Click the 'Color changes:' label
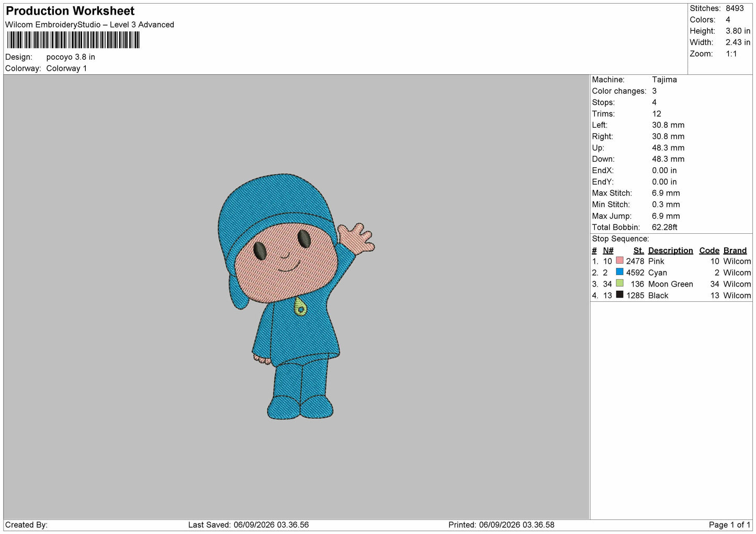This screenshot has width=756, height=534. [x=619, y=91]
